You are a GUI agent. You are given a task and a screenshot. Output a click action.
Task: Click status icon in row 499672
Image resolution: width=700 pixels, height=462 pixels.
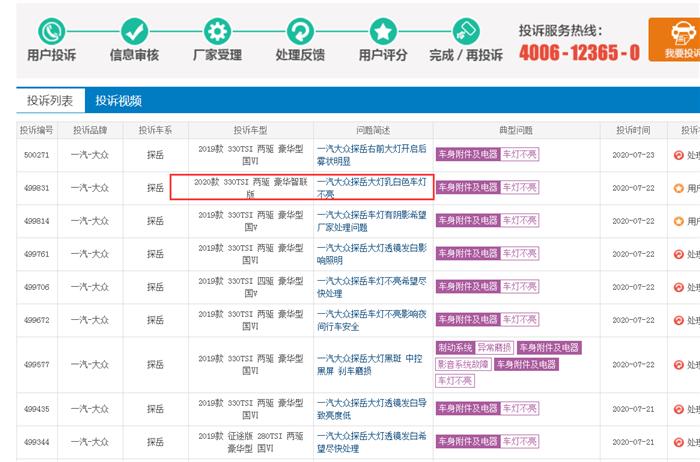click(x=679, y=320)
